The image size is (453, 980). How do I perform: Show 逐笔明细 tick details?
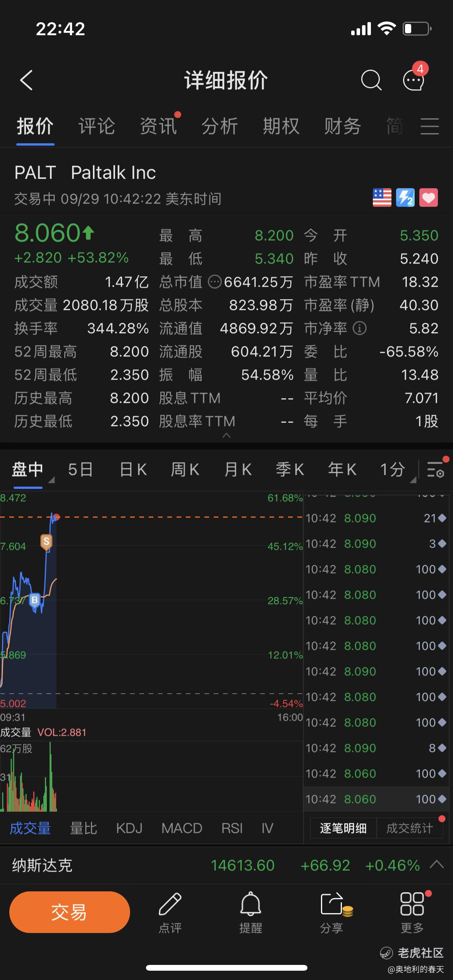tap(343, 828)
